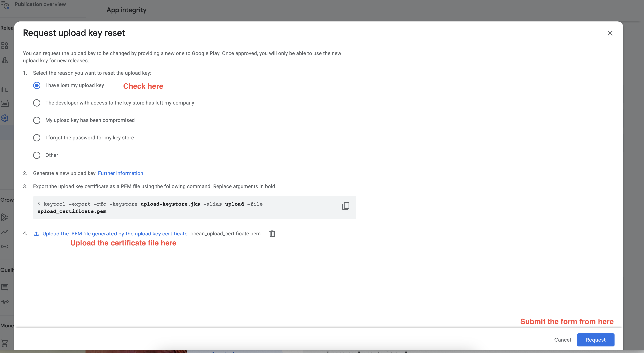Click the shopping cart monetize icon
Viewport: 644px width, 353px height.
[x=5, y=343]
